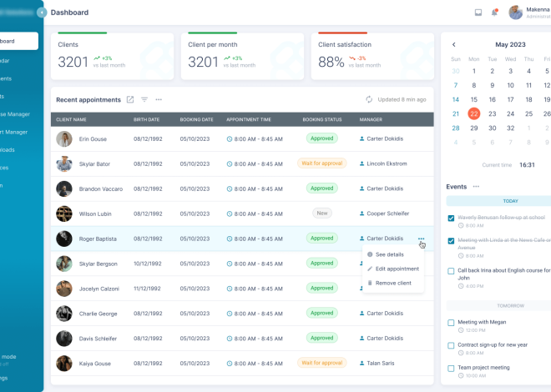The width and height of the screenshot is (551, 392).
Task: Refresh the appointments list icon
Action: point(369,99)
